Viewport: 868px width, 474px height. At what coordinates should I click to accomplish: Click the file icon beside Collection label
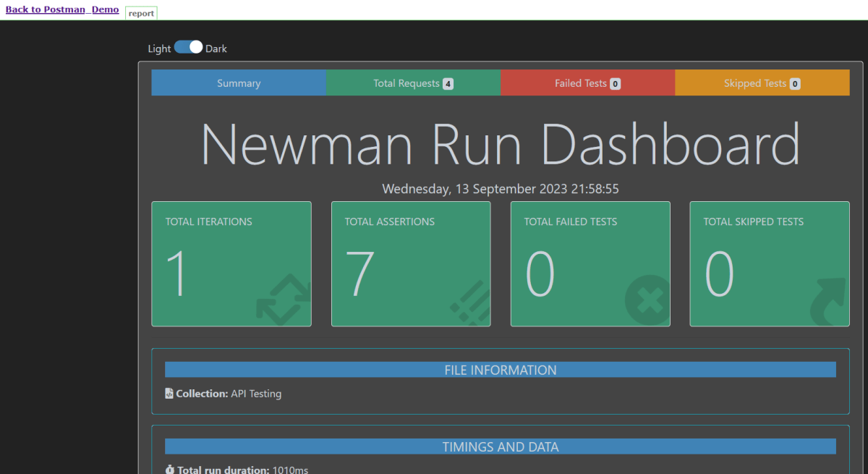(169, 394)
